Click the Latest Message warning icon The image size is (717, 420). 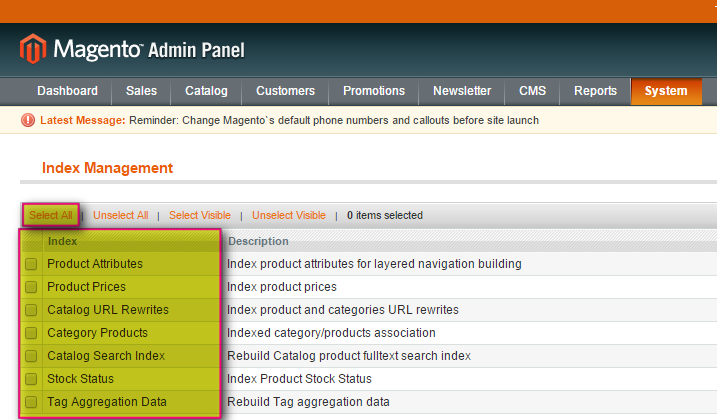click(28, 120)
